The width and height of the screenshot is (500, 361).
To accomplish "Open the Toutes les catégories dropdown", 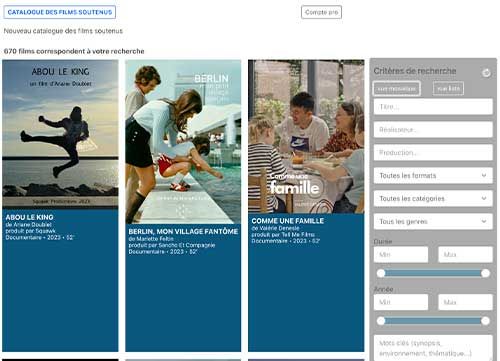I will click(433, 198).
